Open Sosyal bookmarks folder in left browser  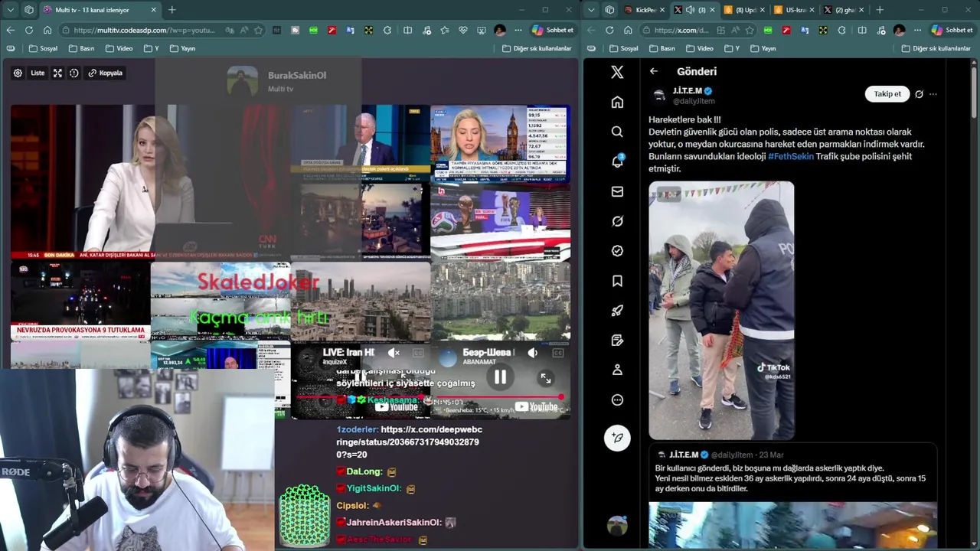click(x=43, y=48)
